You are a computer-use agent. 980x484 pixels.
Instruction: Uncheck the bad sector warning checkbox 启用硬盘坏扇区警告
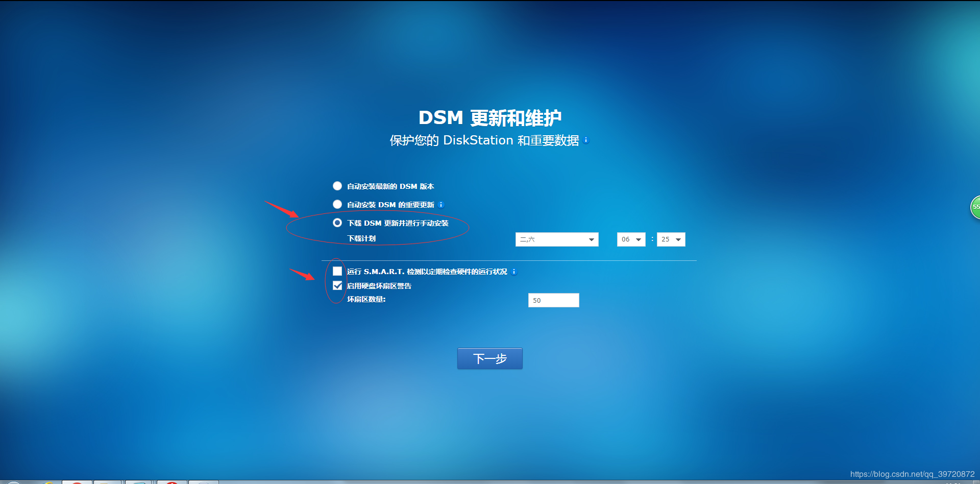click(x=337, y=285)
